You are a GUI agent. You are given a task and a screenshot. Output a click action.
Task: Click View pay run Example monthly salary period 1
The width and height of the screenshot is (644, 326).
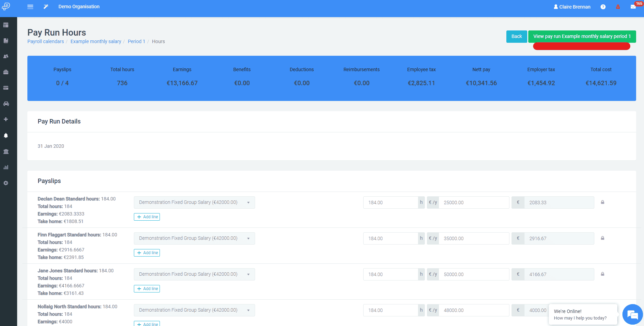(582, 36)
